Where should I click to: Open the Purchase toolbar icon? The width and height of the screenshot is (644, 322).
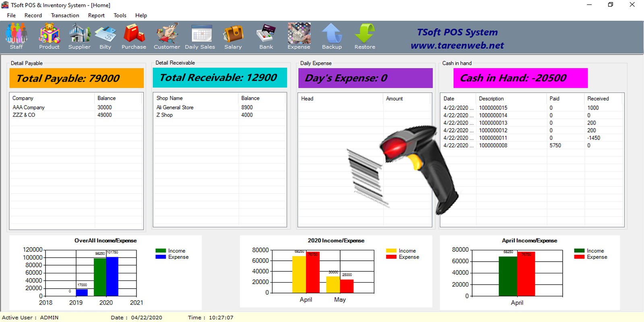(134, 36)
